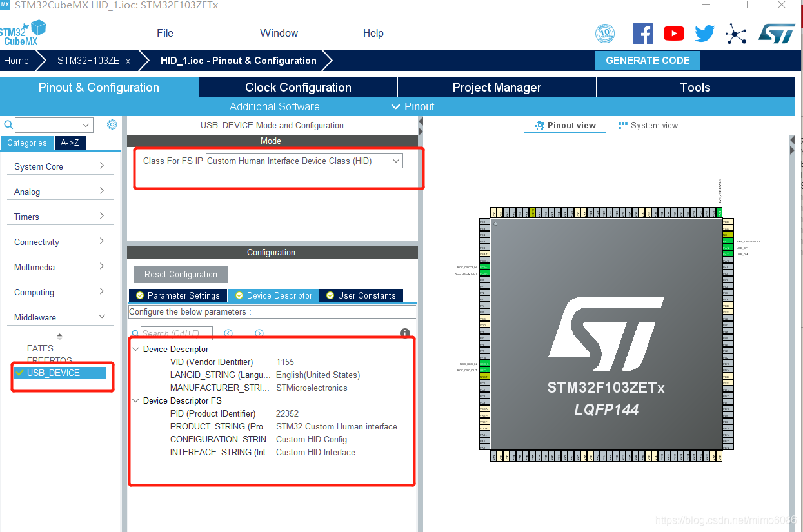Select the STM32F103ZETx breadcrumb

tap(94, 61)
